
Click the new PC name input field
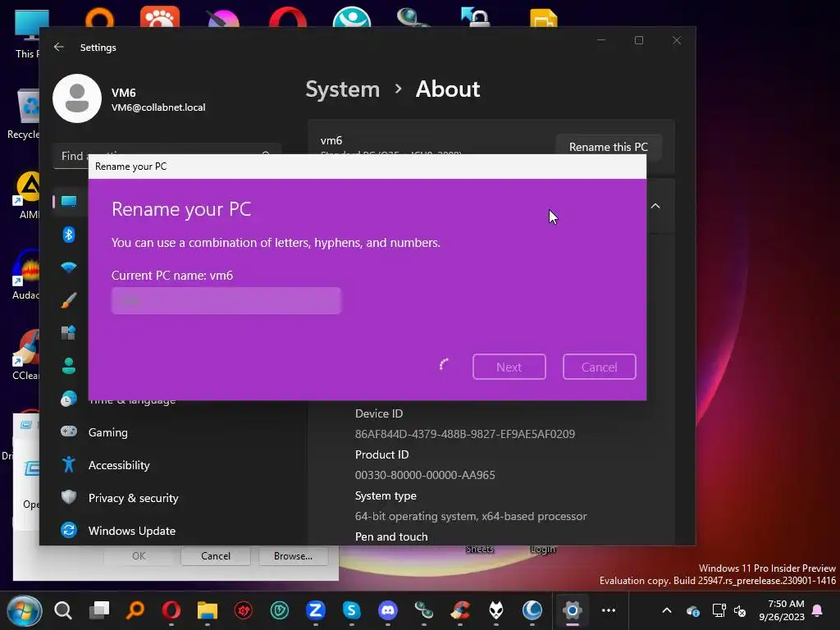(x=226, y=300)
